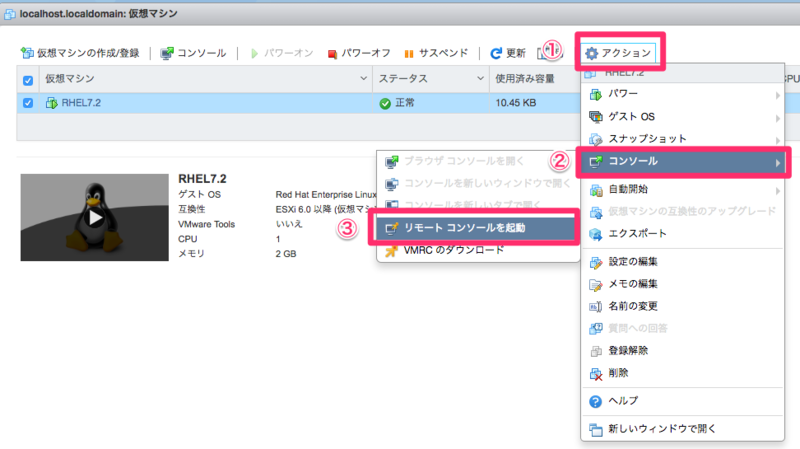
Task: Click the virtual machines title icon
Action: coord(9,14)
